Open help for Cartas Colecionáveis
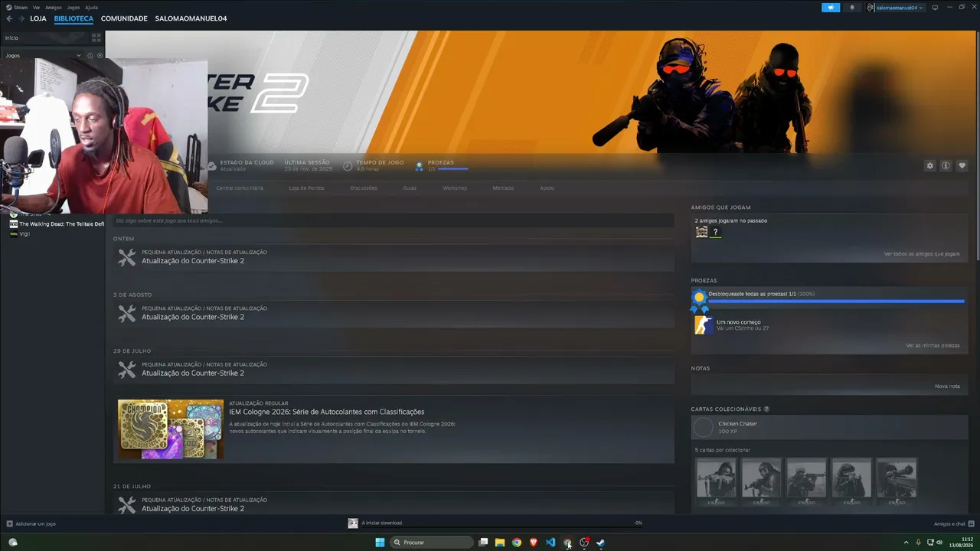This screenshot has height=551, width=980. 766,409
